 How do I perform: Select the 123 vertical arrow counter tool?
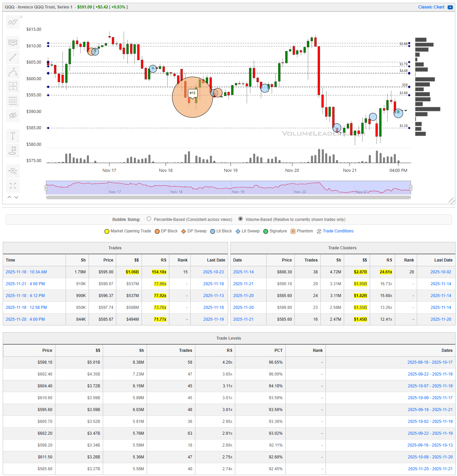point(13,136)
